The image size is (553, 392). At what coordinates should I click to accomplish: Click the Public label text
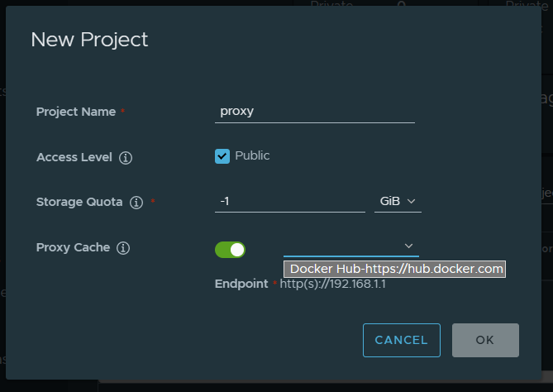click(252, 155)
